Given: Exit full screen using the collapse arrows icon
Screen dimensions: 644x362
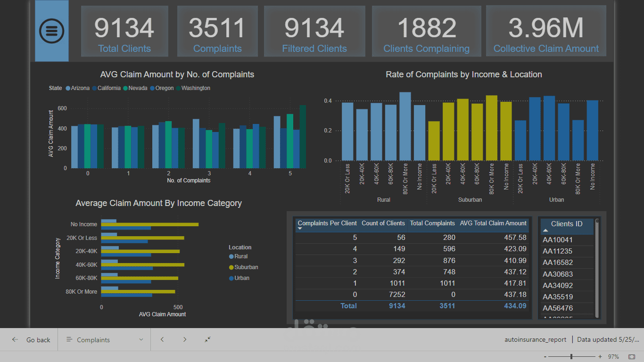Looking at the screenshot, I should pos(207,339).
